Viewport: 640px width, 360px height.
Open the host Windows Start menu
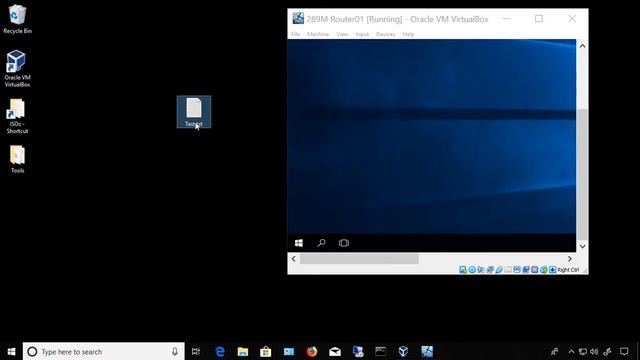pyautogui.click(x=11, y=351)
